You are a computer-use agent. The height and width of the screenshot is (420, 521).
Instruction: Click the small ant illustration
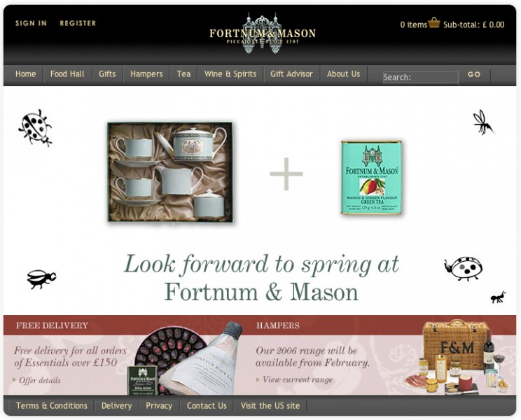pyautogui.click(x=499, y=297)
